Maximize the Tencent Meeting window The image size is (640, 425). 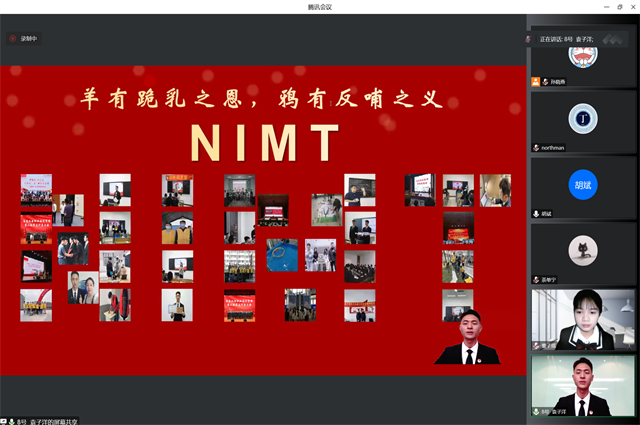click(x=619, y=7)
